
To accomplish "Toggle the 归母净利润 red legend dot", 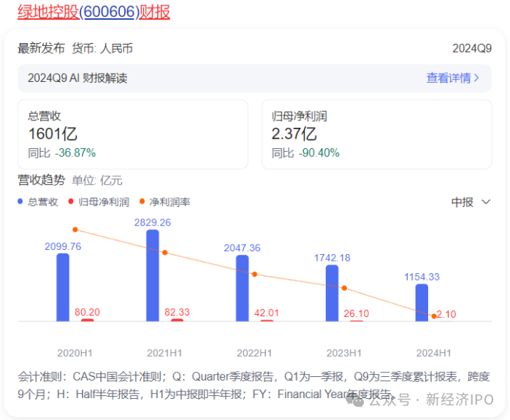I will coord(71,202).
